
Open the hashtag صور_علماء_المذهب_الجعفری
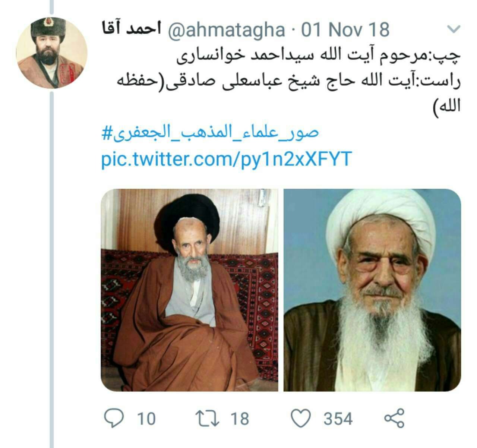pos(210,133)
